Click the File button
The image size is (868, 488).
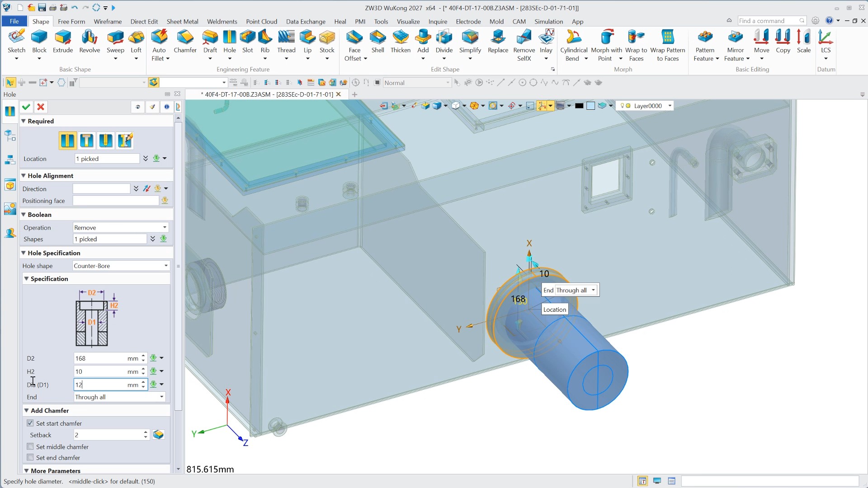coord(14,21)
